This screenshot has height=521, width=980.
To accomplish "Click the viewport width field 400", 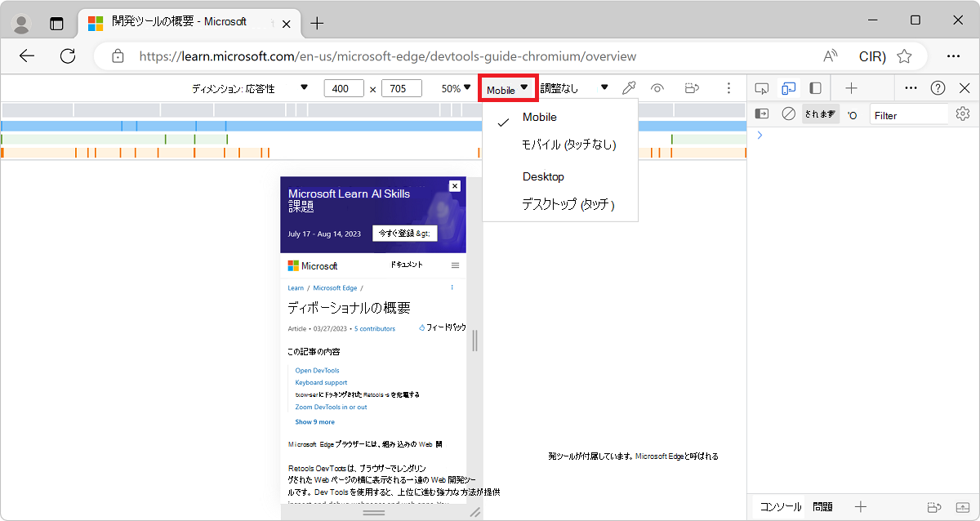I will (344, 88).
